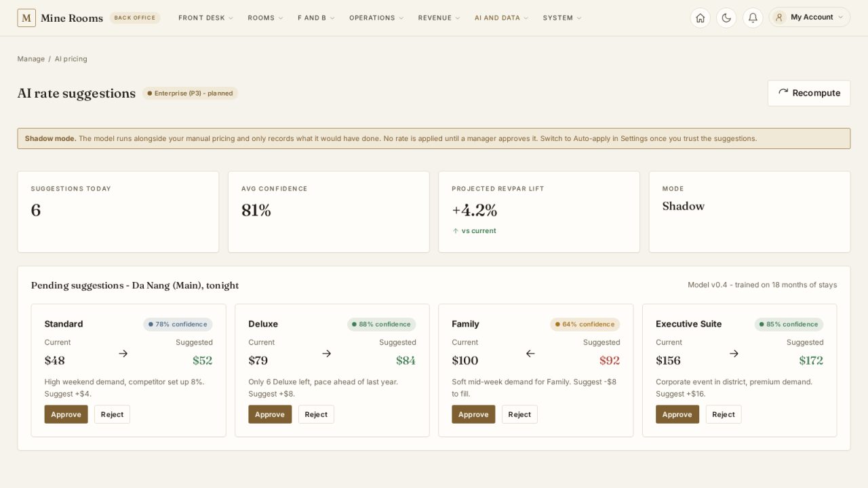Click the Suggestions Today card
Screen dimensions: 868x488
(118, 211)
